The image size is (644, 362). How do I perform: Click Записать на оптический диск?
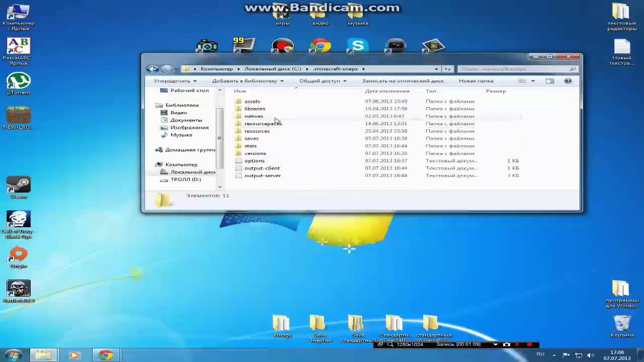[403, 81]
